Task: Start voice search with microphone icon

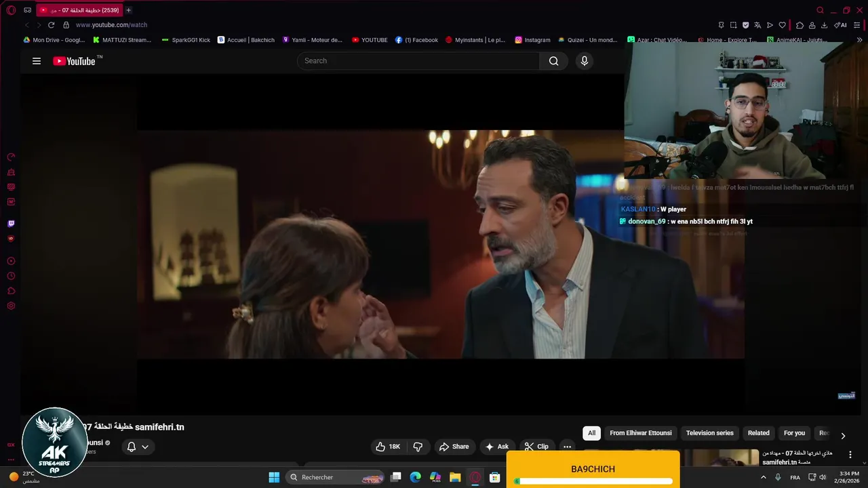Action: 585,61
